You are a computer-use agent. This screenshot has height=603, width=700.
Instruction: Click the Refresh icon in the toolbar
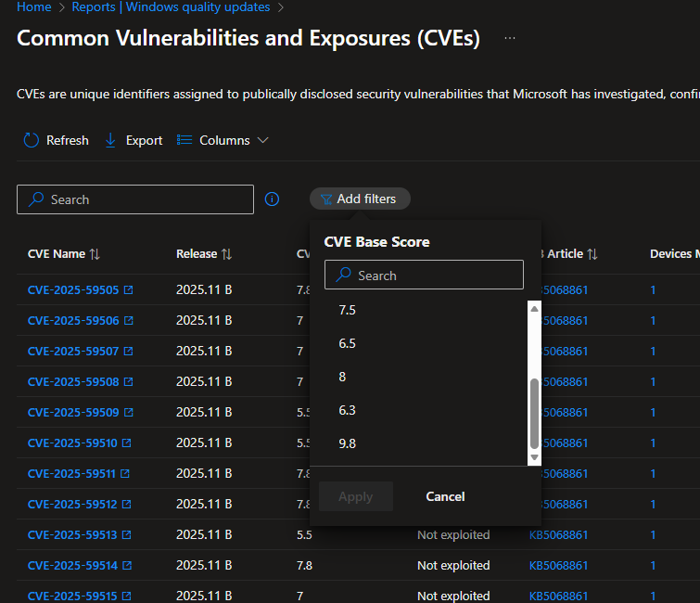(x=31, y=140)
